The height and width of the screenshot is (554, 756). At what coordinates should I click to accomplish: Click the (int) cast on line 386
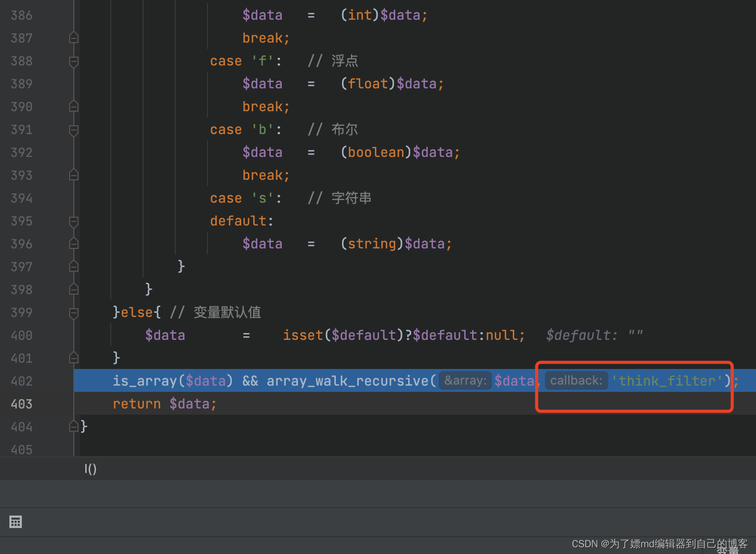pyautogui.click(x=360, y=15)
